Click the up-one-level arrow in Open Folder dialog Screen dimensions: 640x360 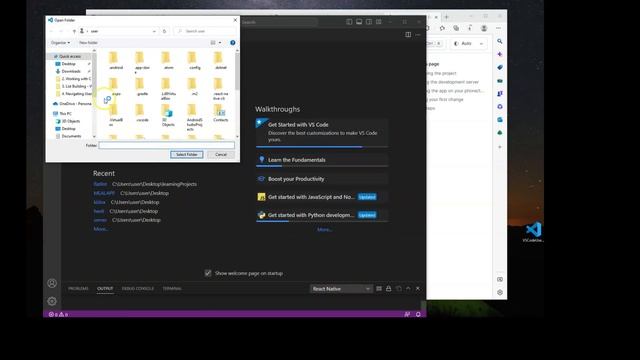coord(74,31)
